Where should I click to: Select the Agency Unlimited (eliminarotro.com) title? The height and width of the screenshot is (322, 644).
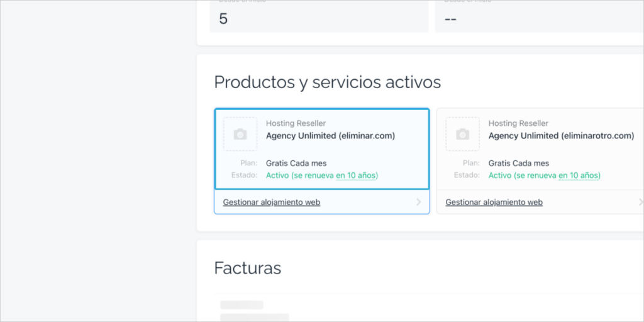tap(561, 136)
